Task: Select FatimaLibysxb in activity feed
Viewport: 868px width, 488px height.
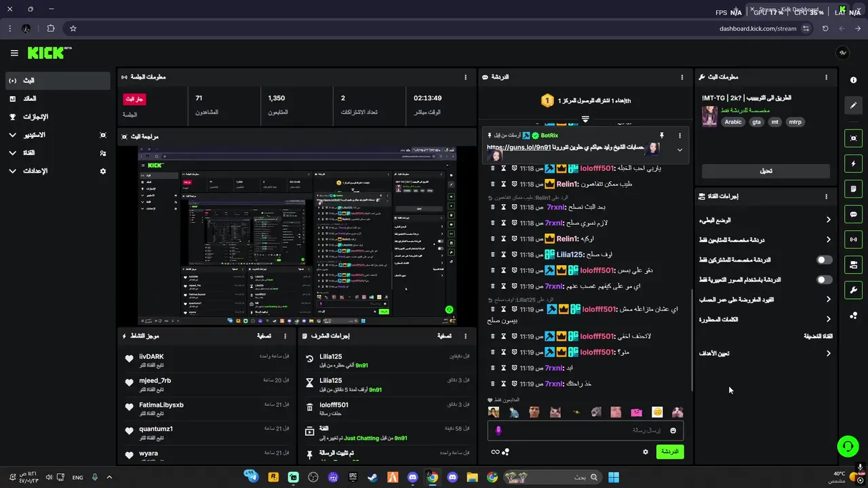Action: click(x=161, y=405)
